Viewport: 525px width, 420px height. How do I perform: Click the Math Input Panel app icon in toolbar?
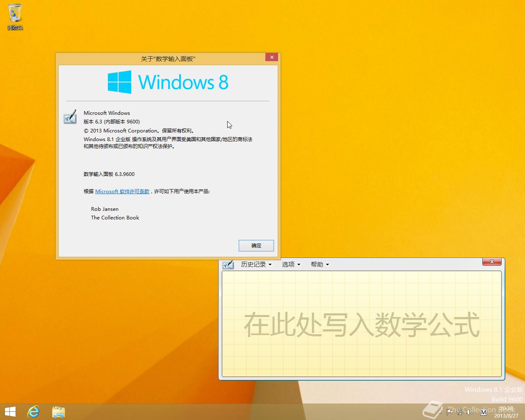[228, 265]
